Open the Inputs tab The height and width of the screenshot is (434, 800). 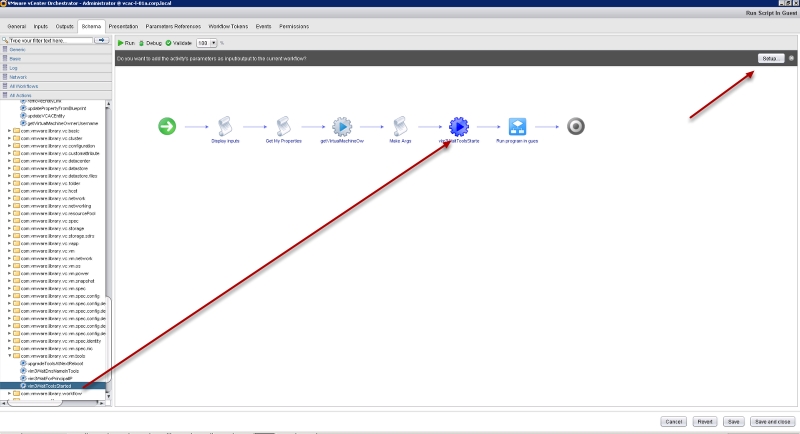41,23
